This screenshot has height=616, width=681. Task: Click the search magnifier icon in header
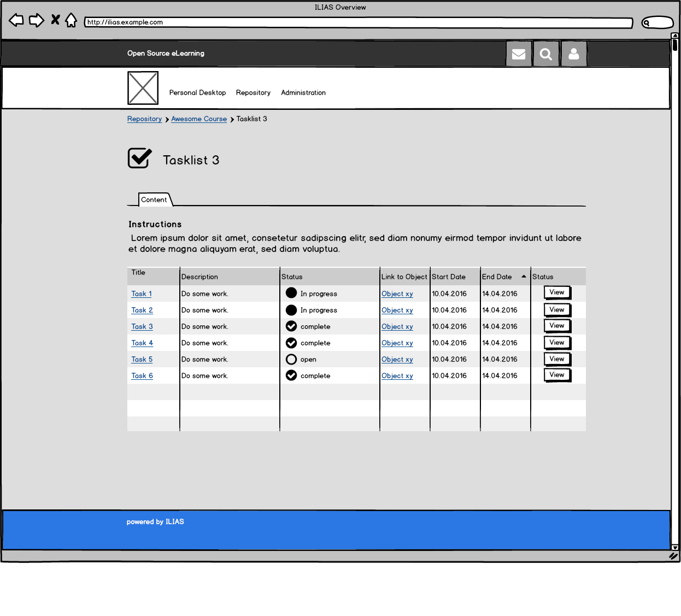(545, 54)
